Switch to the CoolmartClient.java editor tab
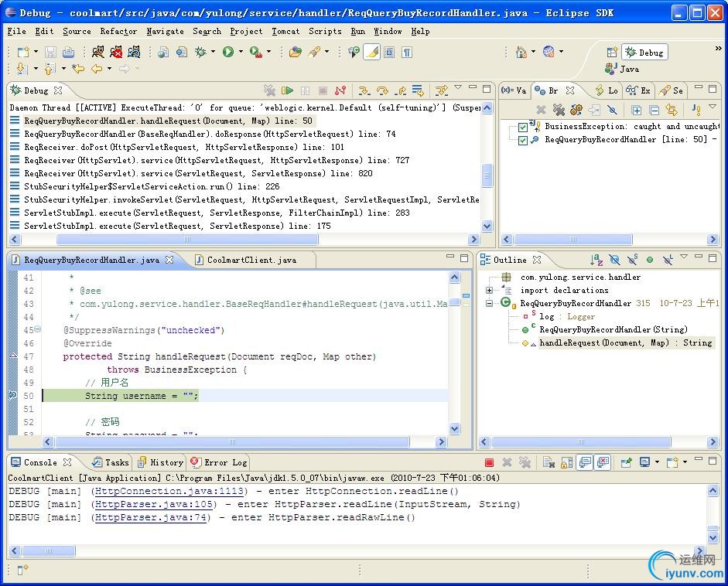Image resolution: width=728 pixels, height=586 pixels. (251, 260)
